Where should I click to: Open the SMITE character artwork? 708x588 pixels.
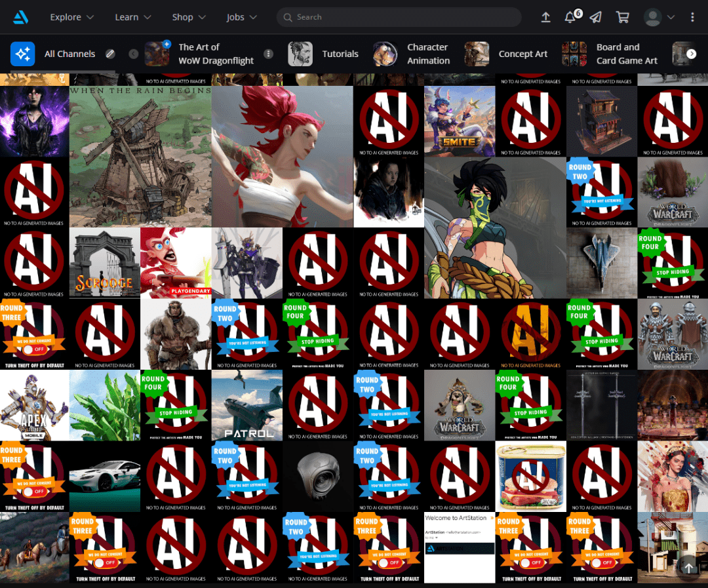[460, 121]
